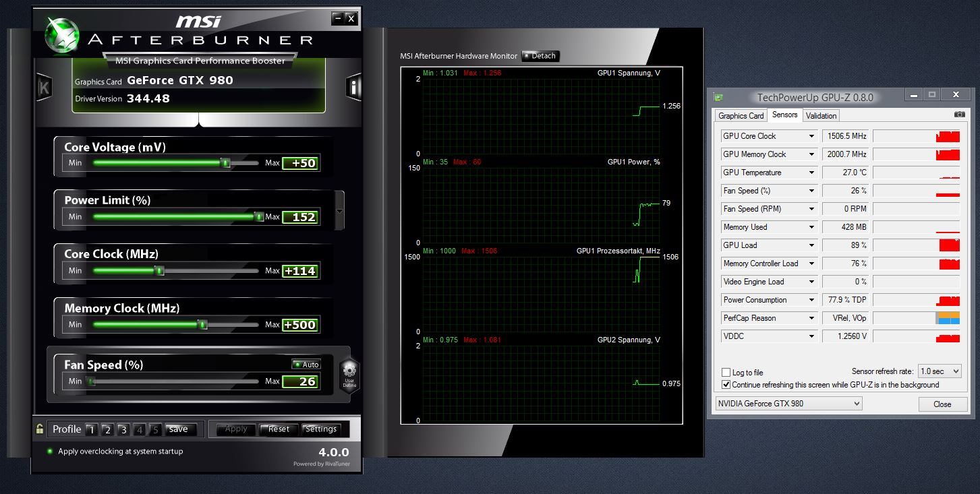Take a GPU-Z screenshot with camera icon
This screenshot has height=494, width=980.
pyautogui.click(x=959, y=115)
